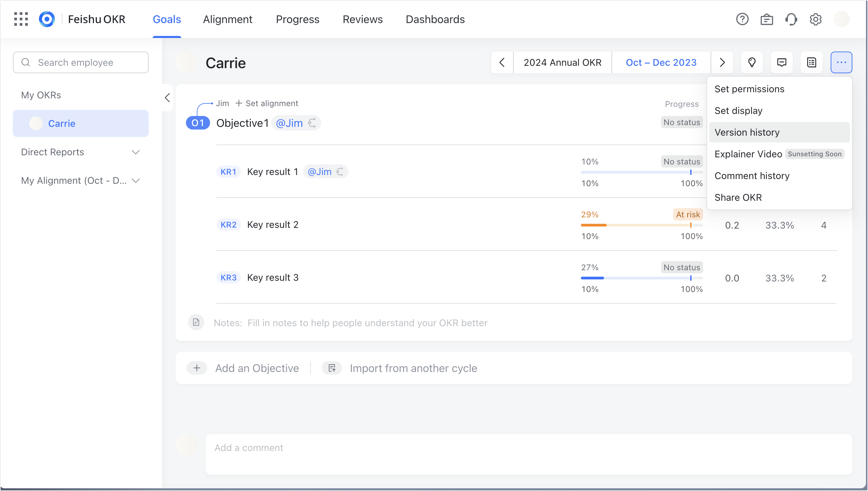
Task: Open the help question mark icon
Action: pos(742,19)
